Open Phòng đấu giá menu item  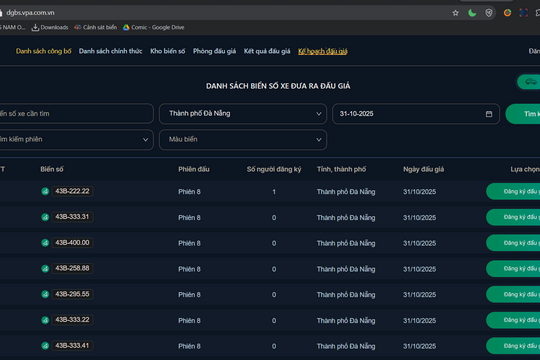pos(214,51)
